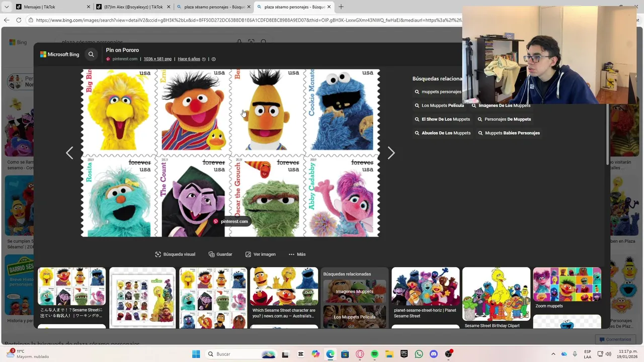Open WhatsApp from the taskbar
This screenshot has width=644, height=362.
click(x=419, y=354)
